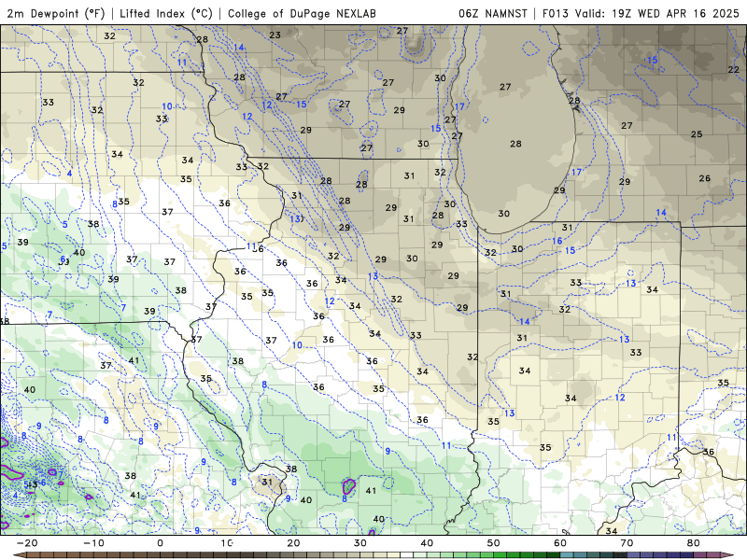
Task: Click the "College of DuPage NEXLAB" header text
Action: (x=302, y=13)
